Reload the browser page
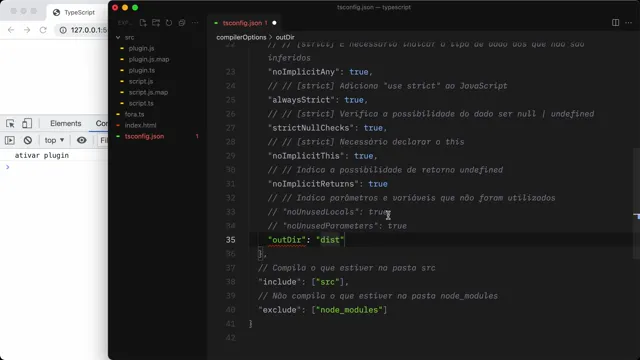Image resolution: width=640 pixels, height=360 pixels. point(43,30)
